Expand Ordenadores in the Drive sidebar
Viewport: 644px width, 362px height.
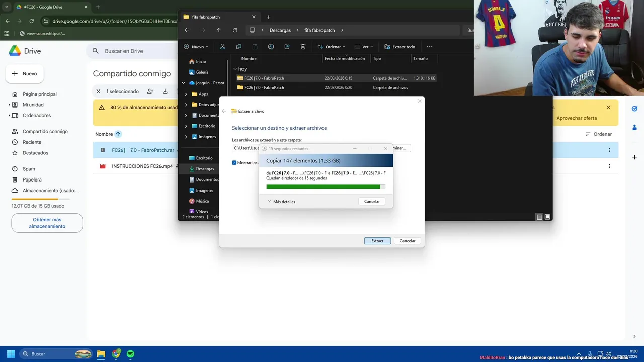click(9, 115)
